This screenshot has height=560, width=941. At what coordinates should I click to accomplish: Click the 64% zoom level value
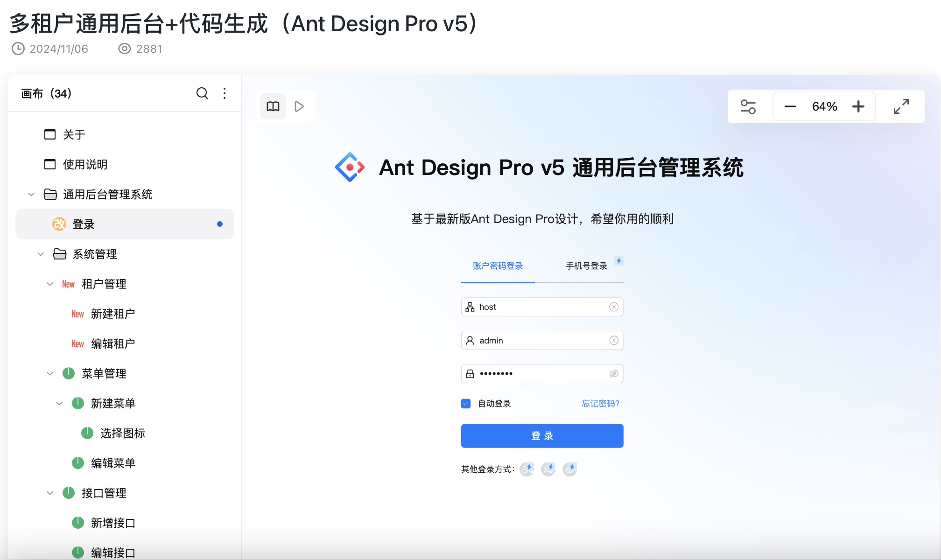[x=824, y=106]
